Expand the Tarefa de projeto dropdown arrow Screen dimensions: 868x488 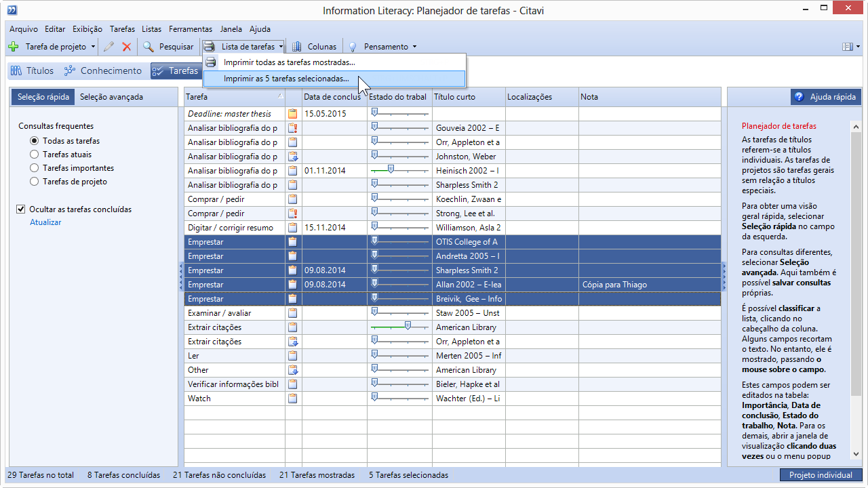[x=94, y=47]
